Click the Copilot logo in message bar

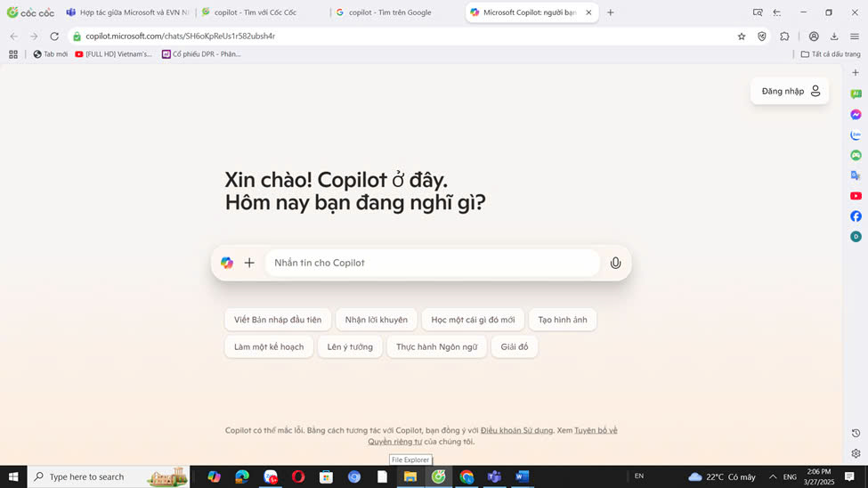pyautogui.click(x=227, y=263)
